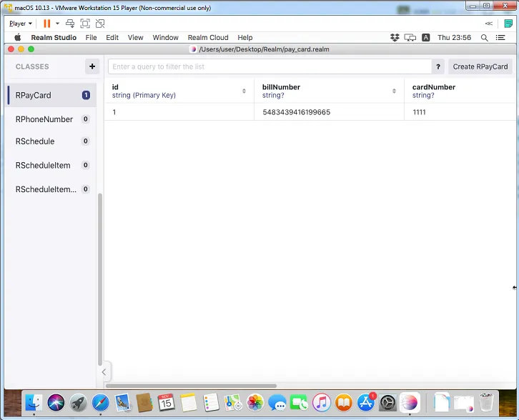Expand the pause button power options arrow
The image size is (519, 420).
point(57,24)
